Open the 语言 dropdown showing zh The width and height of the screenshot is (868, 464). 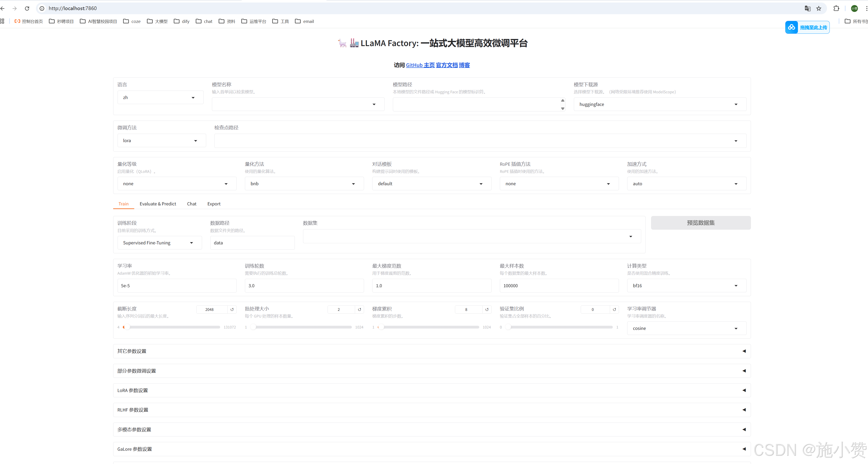[x=160, y=97]
